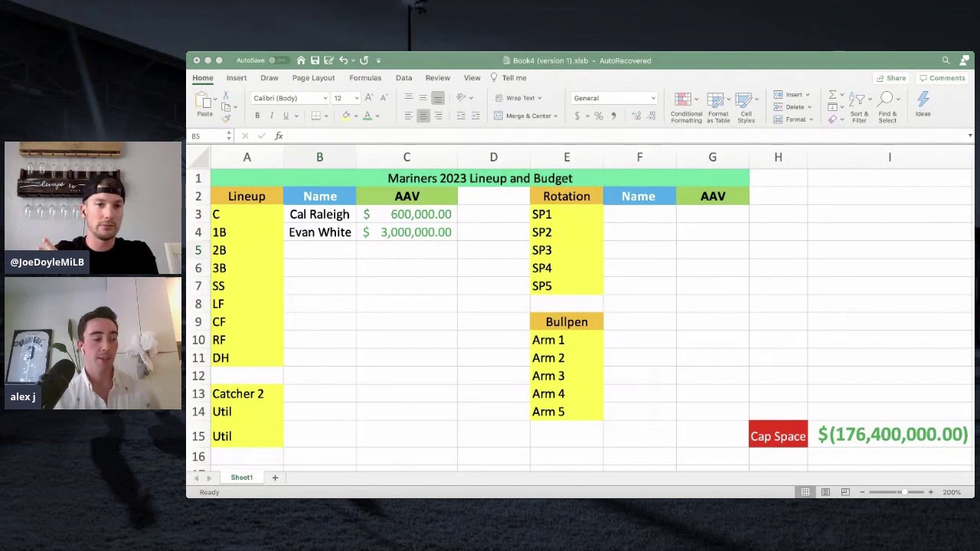Open the Page Layout ribbon tab
The image size is (980, 551).
click(x=313, y=78)
